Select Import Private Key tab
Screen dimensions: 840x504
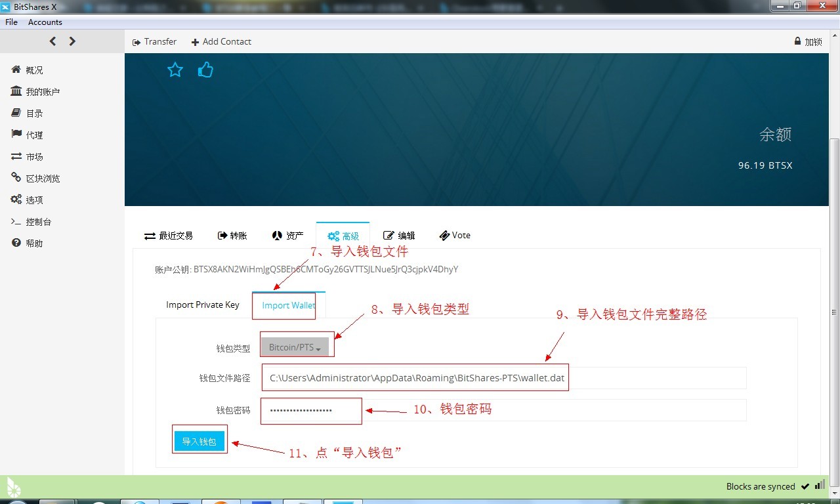click(203, 304)
